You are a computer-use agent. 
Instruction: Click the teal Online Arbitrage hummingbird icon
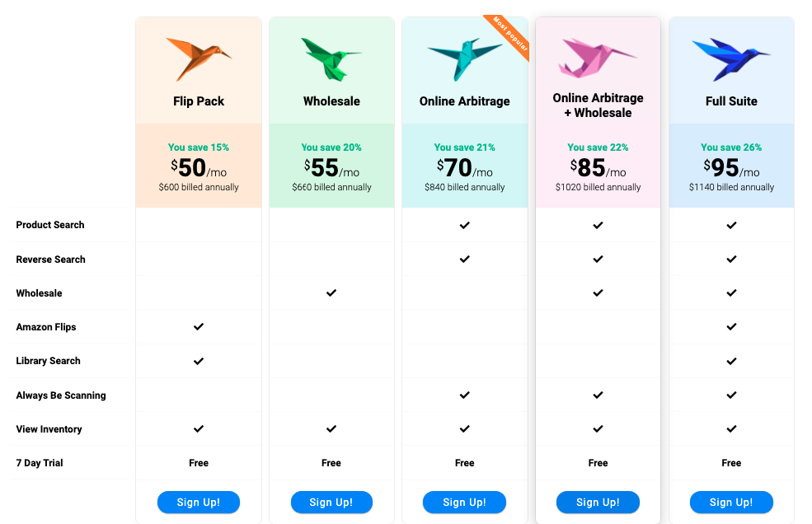(x=464, y=59)
